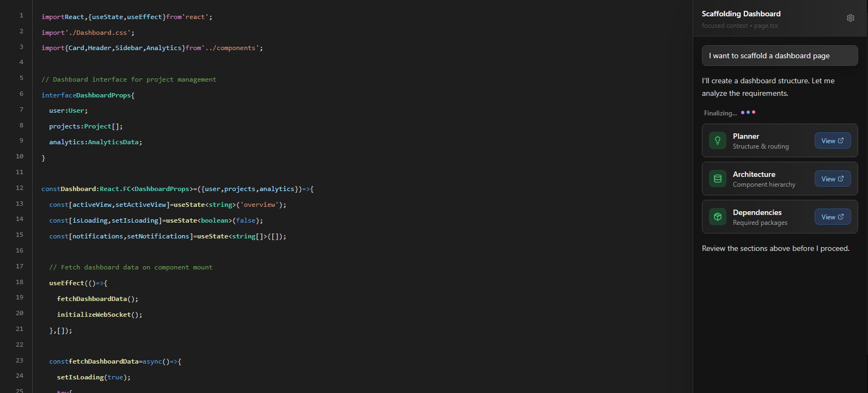
Task: Click line number 23 in the gutter
Action: click(20, 360)
